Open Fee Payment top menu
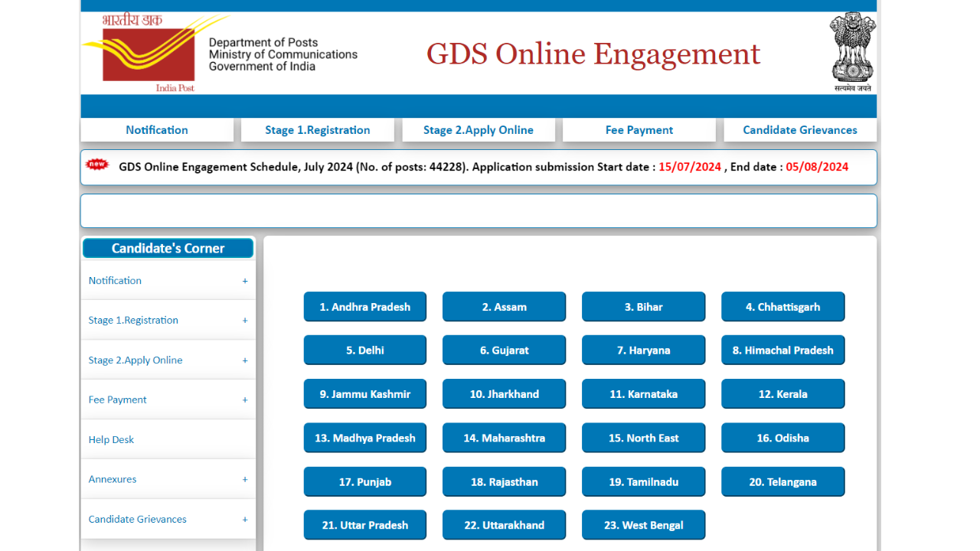The height and width of the screenshot is (551, 980). 639,130
